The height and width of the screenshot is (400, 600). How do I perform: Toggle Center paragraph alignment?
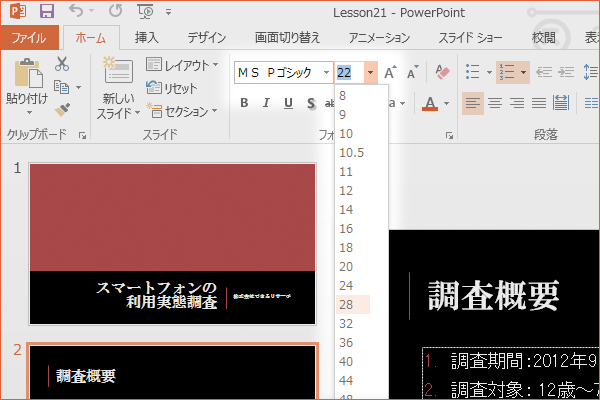[x=495, y=103]
